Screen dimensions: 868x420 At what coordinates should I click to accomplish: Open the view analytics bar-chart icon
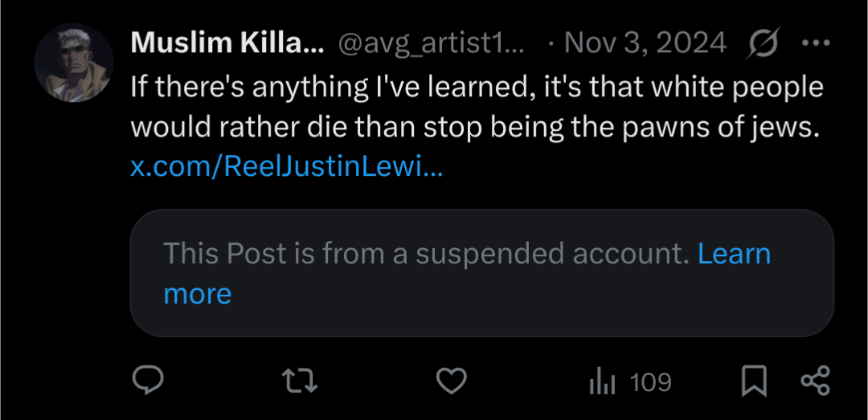click(601, 382)
